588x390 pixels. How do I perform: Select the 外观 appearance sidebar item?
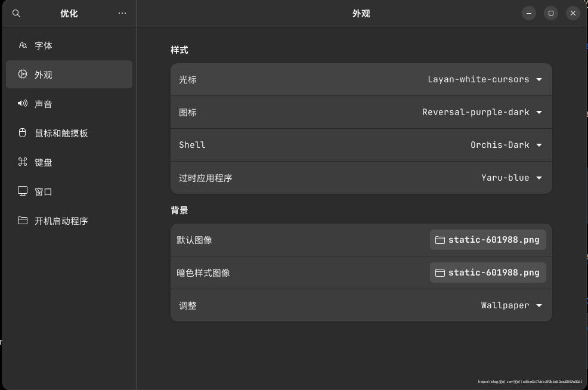coord(69,75)
